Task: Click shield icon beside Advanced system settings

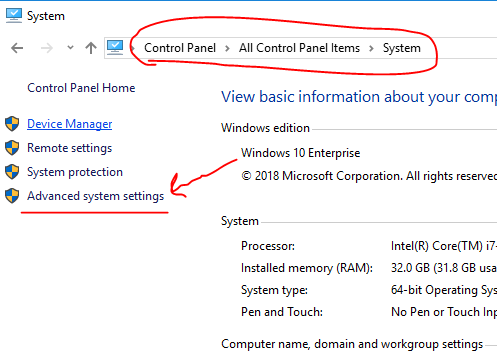Action: [12, 196]
